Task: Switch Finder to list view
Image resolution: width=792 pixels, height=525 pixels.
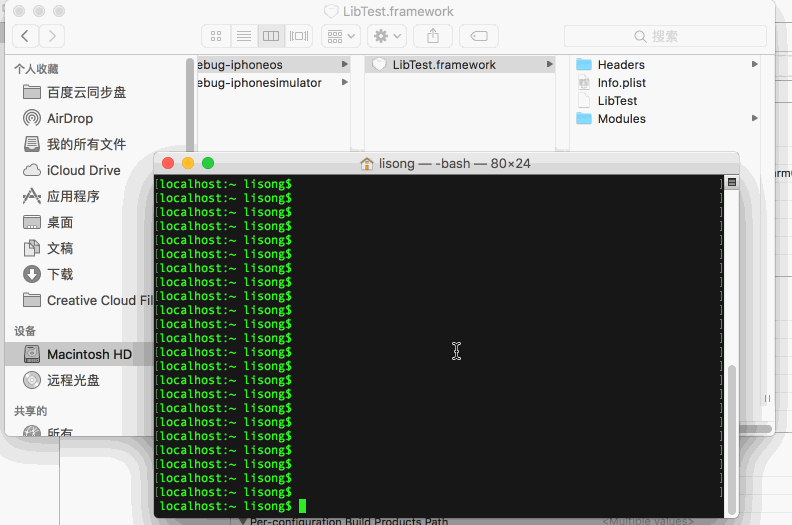Action: click(x=244, y=36)
